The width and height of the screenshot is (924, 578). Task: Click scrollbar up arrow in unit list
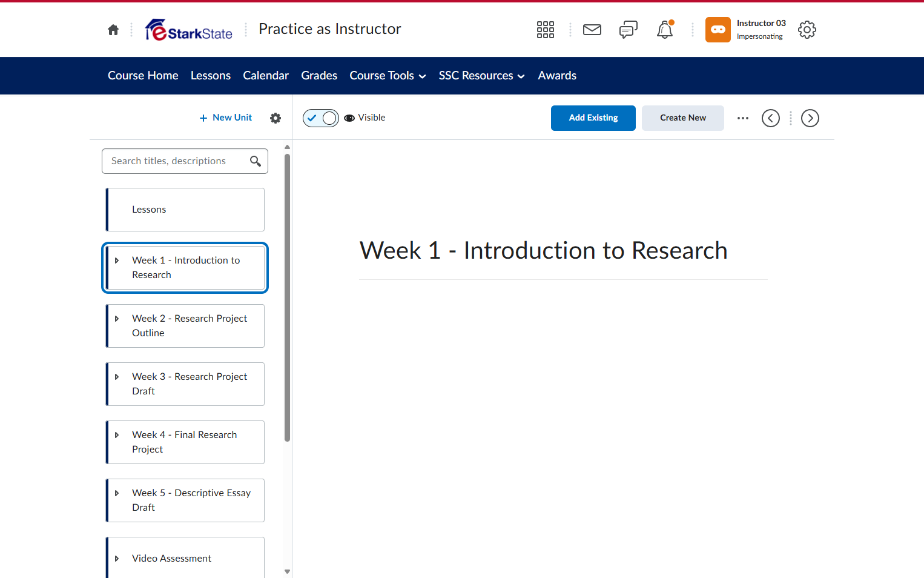(x=288, y=147)
